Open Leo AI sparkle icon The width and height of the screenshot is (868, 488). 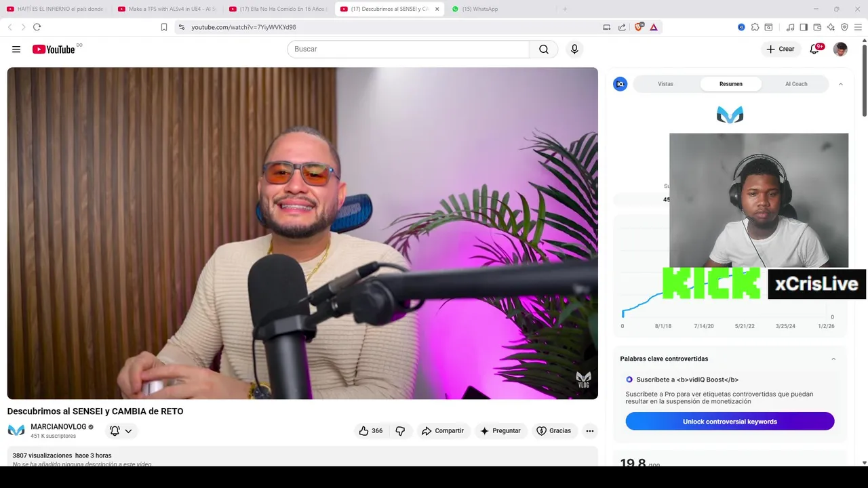tap(831, 27)
